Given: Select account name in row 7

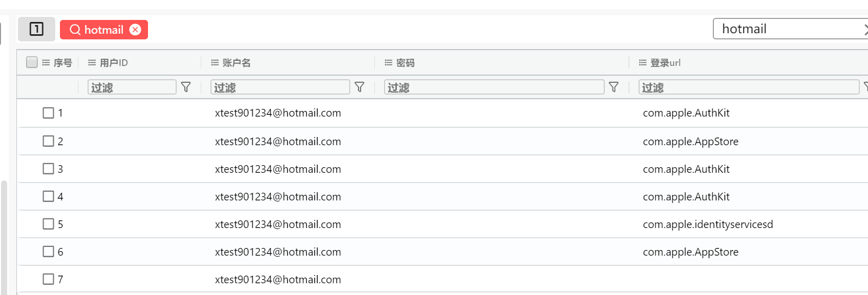Looking at the screenshot, I should (278, 280).
